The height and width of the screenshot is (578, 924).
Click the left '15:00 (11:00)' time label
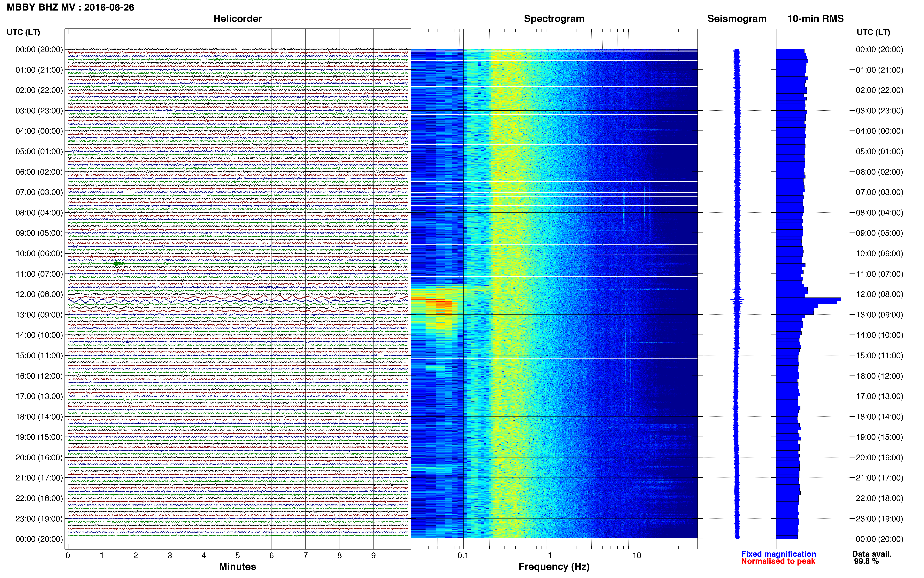point(39,355)
